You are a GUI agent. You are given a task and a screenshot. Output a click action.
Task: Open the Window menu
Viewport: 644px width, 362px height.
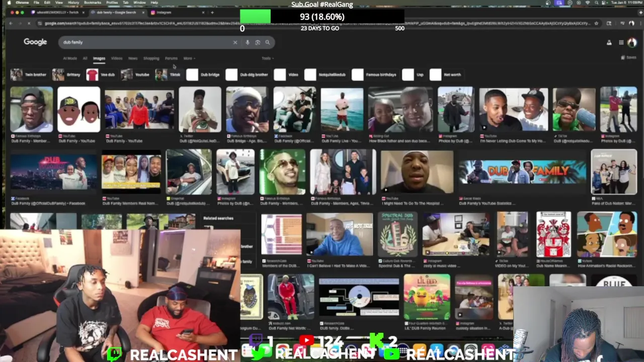[x=139, y=3]
